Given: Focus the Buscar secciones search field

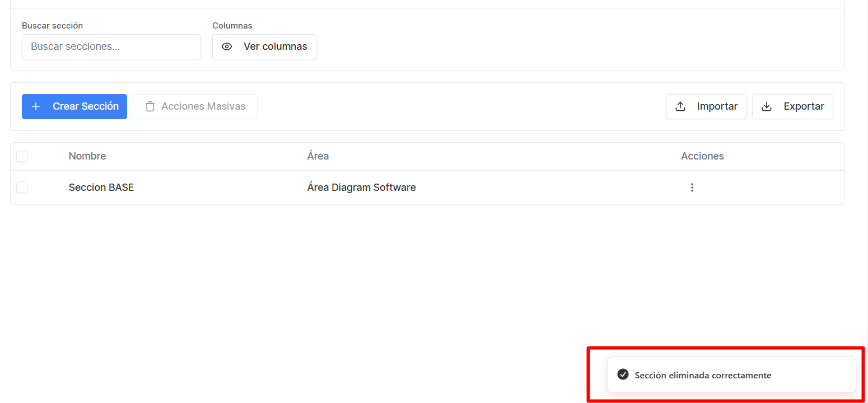Looking at the screenshot, I should [x=111, y=46].
